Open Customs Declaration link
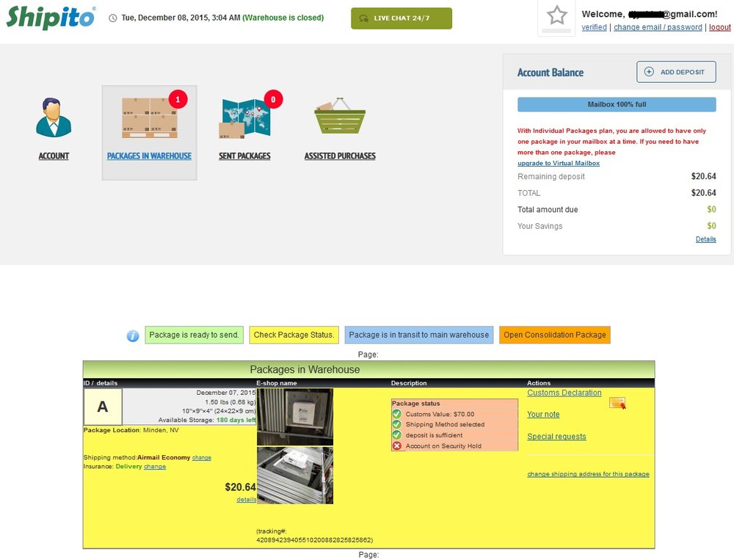 pos(564,393)
